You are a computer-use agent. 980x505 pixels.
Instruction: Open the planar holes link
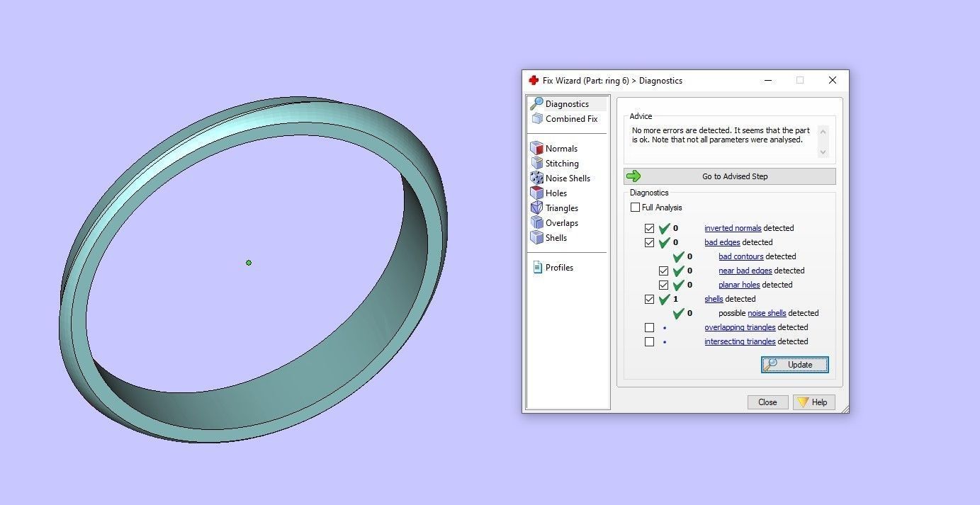pyautogui.click(x=739, y=285)
